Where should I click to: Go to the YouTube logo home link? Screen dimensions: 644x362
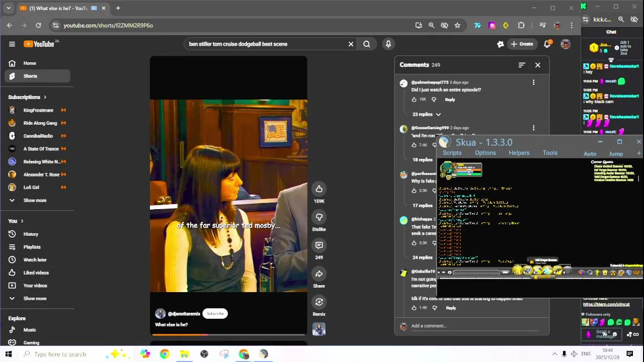[x=39, y=44]
